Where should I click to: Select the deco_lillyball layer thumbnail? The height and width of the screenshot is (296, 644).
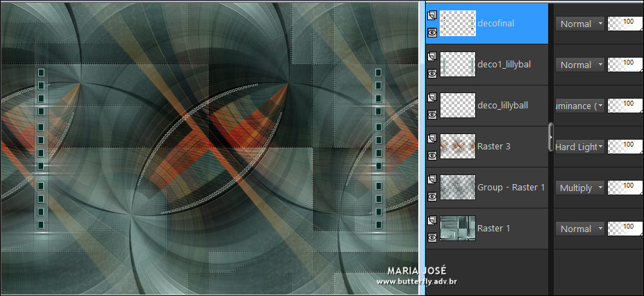(x=458, y=106)
